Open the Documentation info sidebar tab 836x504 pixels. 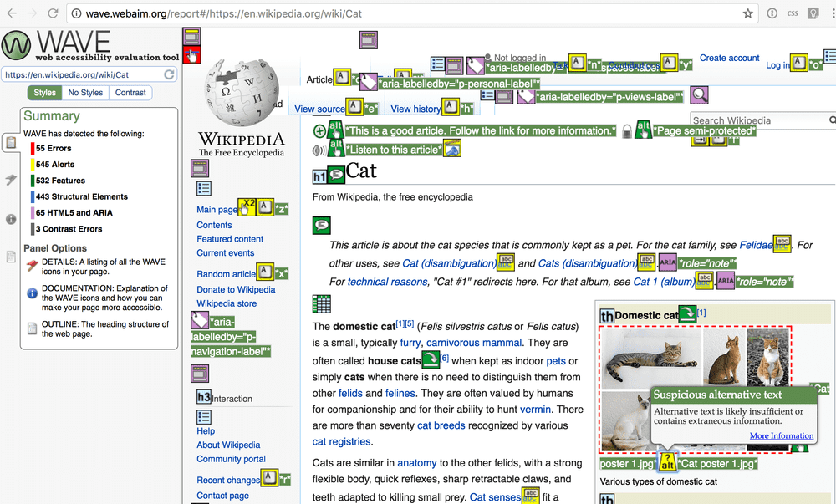(x=11, y=219)
